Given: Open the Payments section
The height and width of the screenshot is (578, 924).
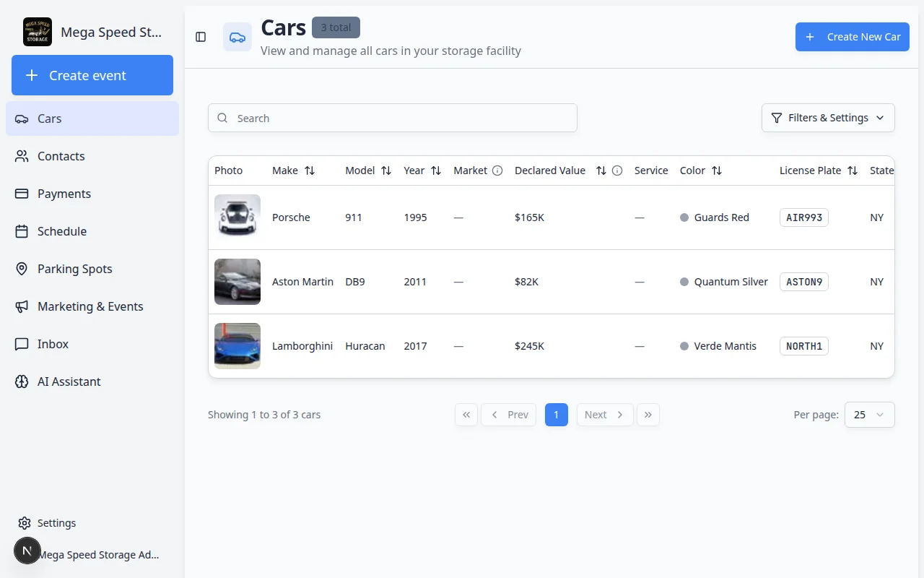Looking at the screenshot, I should [92, 194].
